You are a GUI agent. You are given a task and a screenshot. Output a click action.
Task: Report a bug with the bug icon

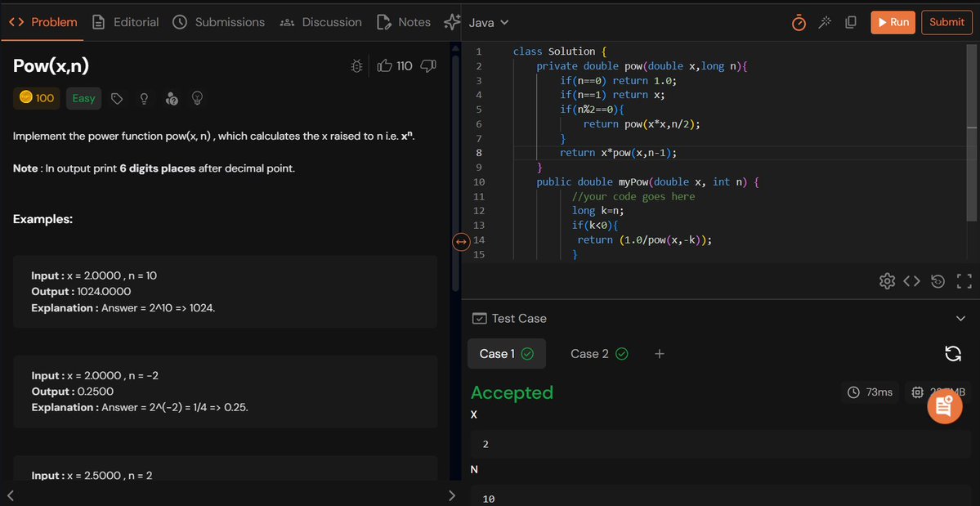tap(357, 65)
